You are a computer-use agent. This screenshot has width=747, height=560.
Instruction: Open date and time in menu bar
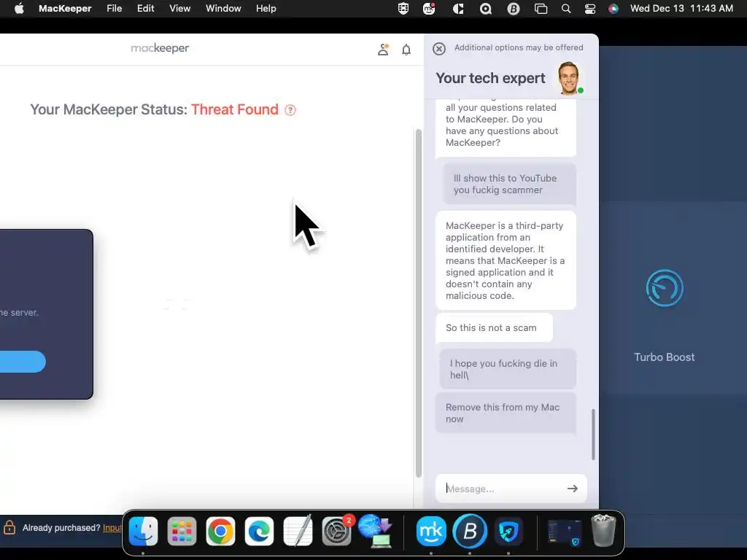(x=681, y=9)
